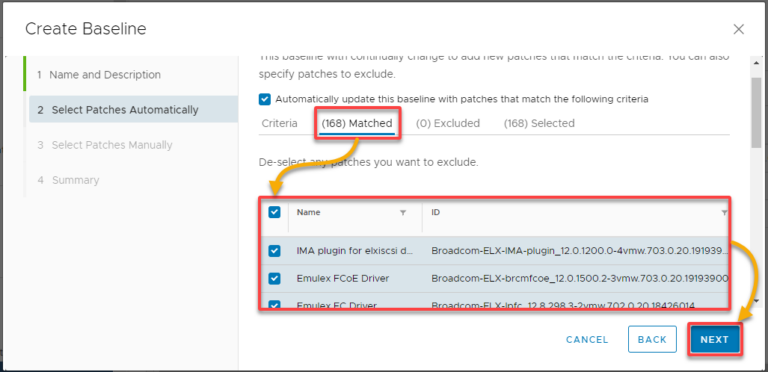This screenshot has width=768, height=372.
Task: Click the table scroll down arrow
Action: (758, 301)
